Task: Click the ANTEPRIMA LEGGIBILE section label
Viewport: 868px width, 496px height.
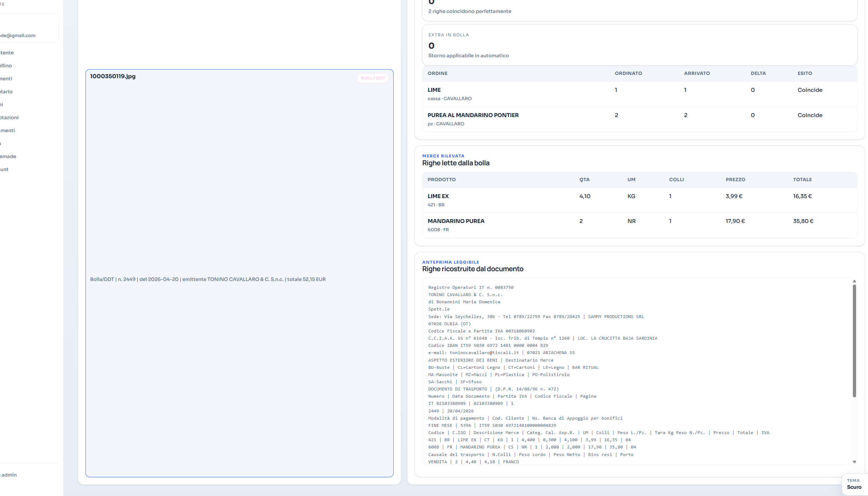Action: pos(451,262)
